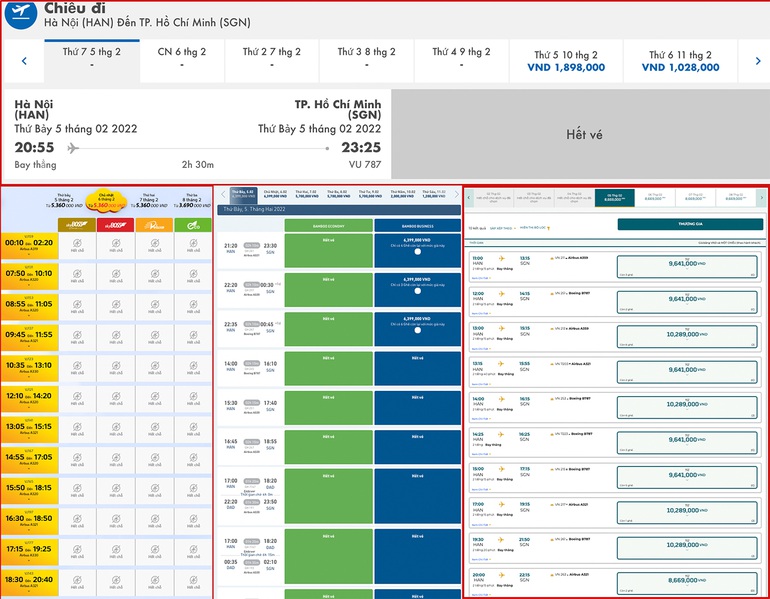Click the Thương Gia business class button
This screenshot has height=599, width=770.
pos(689,225)
